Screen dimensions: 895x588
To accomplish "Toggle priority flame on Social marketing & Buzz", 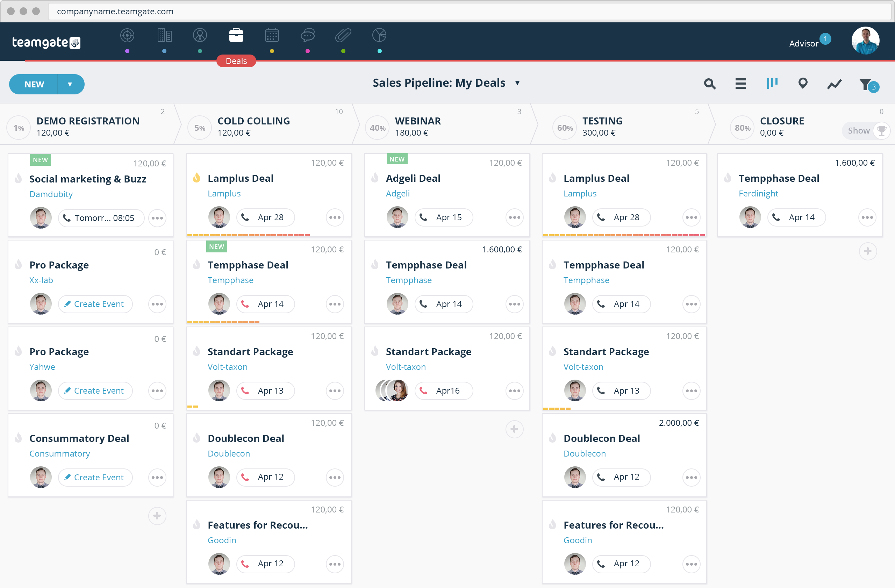I will tap(18, 179).
